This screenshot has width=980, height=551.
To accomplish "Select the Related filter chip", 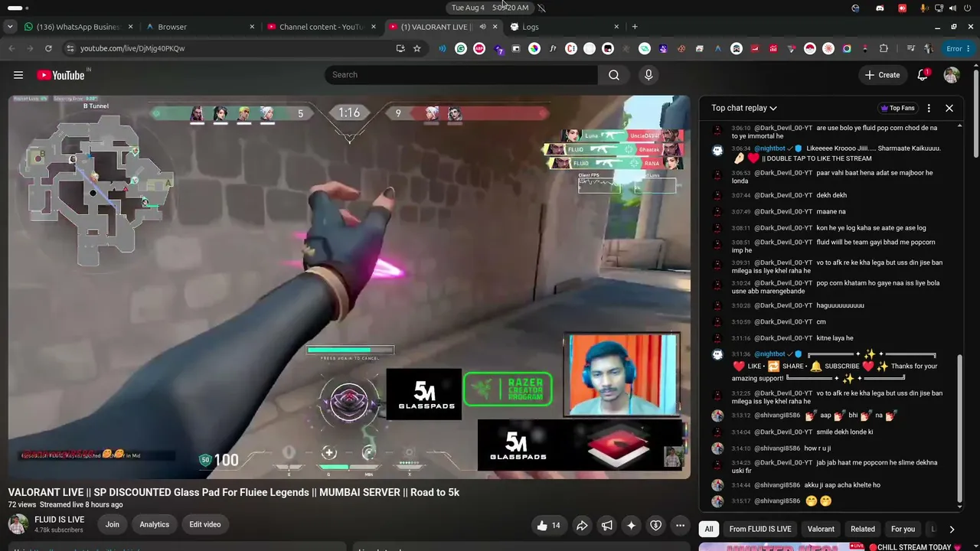I will pyautogui.click(x=863, y=530).
